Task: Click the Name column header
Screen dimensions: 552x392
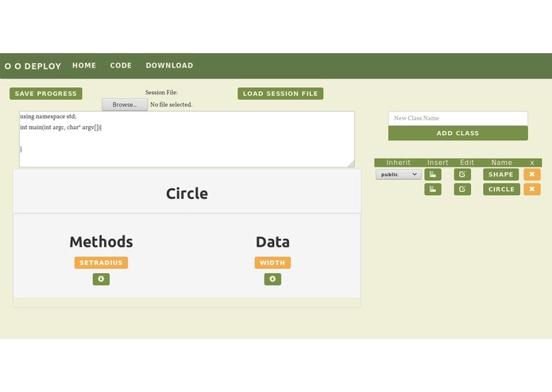Action: click(x=502, y=163)
